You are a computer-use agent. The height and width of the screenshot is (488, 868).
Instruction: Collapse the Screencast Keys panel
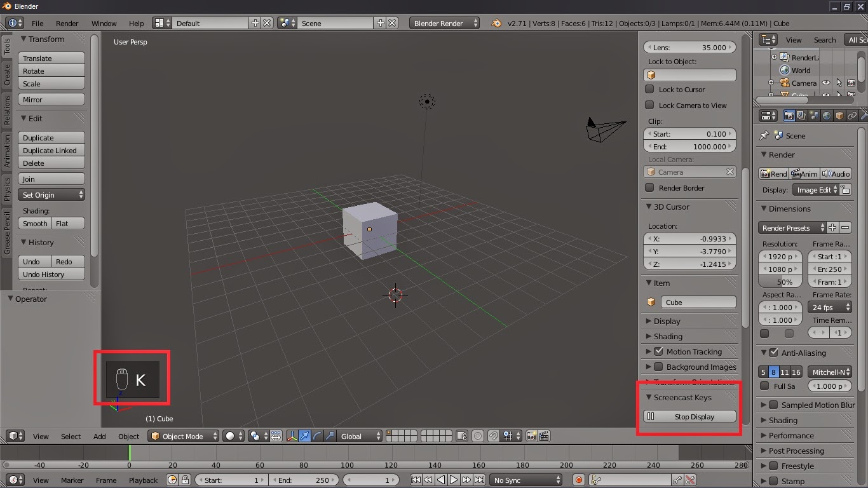(x=649, y=398)
